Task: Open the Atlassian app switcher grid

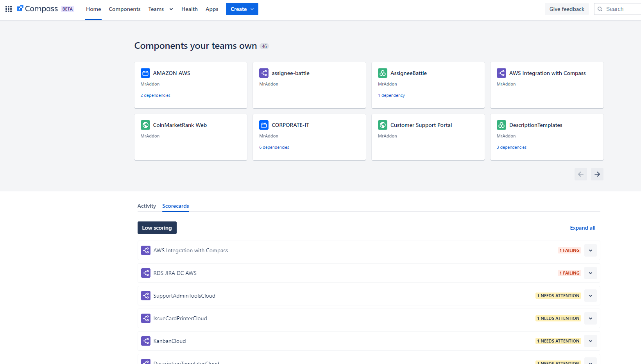Action: coord(8,9)
